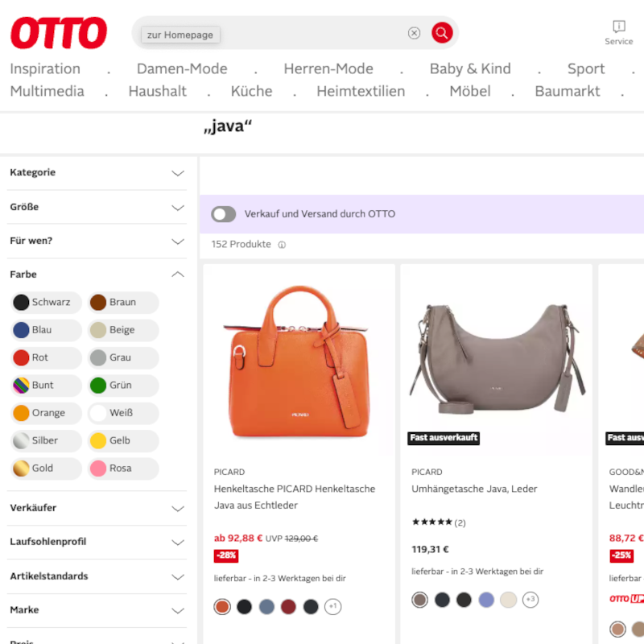Image resolution: width=644 pixels, height=644 pixels.
Task: Toggle Verkauf und Versand durch OTTO switch
Action: pos(224,214)
